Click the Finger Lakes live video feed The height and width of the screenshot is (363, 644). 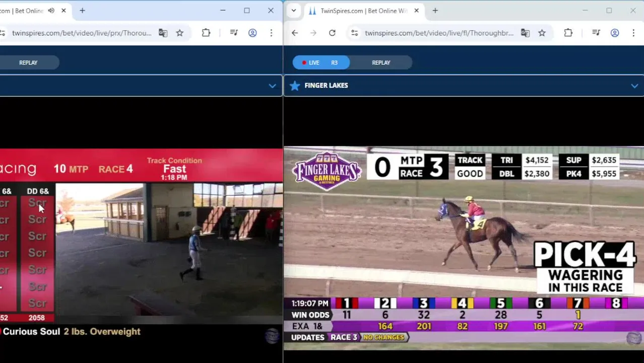coord(464,248)
